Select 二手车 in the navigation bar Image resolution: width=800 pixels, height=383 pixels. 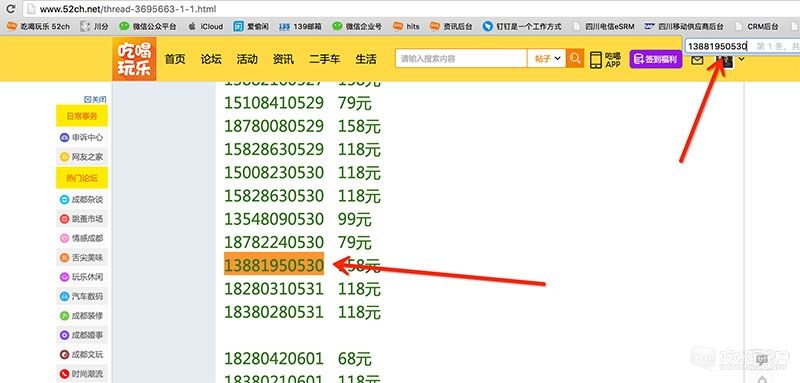tap(324, 59)
